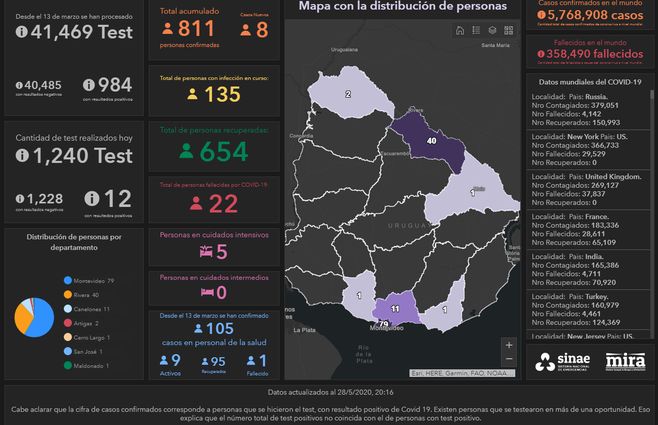The width and height of the screenshot is (658, 425).
Task: Click the Rivera department labeled 40
Action: [431, 141]
